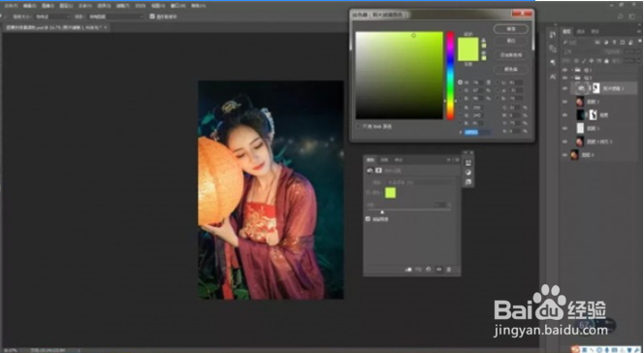Click top icon in small floating dock
644x353 pixels.
click(468, 163)
